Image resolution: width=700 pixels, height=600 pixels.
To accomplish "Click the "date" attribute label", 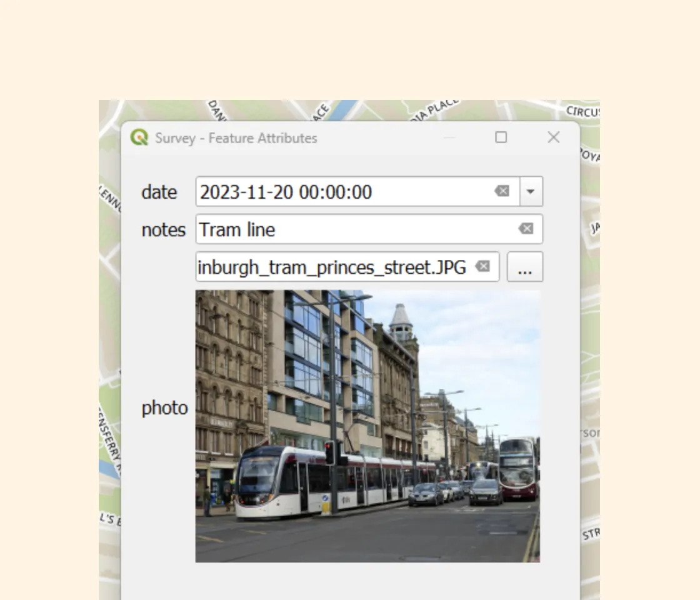I will (x=159, y=192).
